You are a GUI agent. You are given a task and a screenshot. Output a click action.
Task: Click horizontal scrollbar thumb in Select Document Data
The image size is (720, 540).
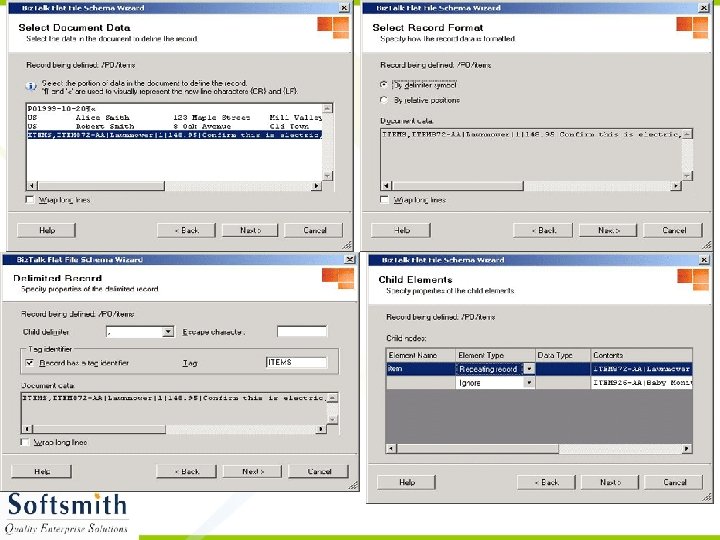[x=101, y=186]
